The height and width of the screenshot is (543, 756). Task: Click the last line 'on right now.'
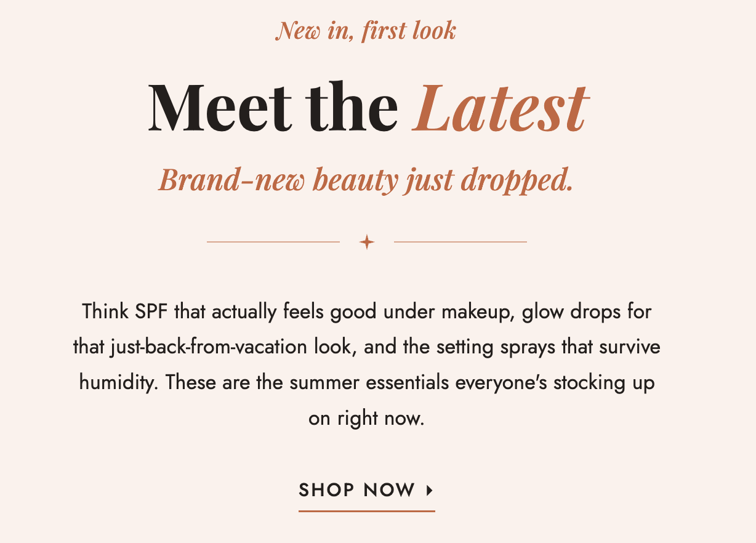point(366,419)
